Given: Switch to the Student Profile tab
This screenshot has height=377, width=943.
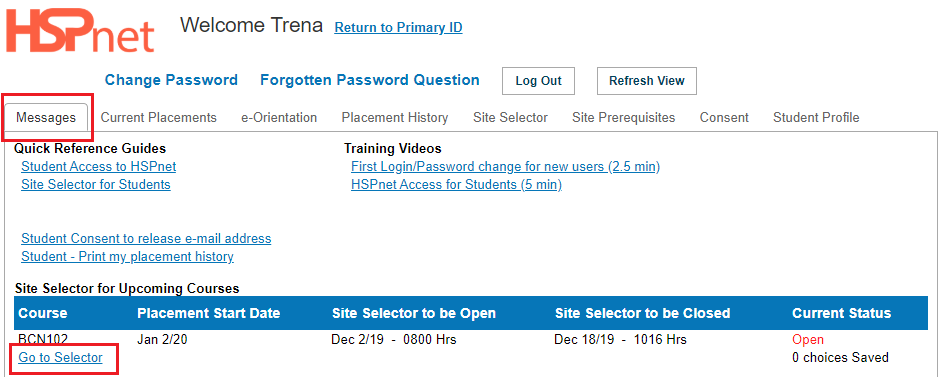Looking at the screenshot, I should tap(816, 118).
